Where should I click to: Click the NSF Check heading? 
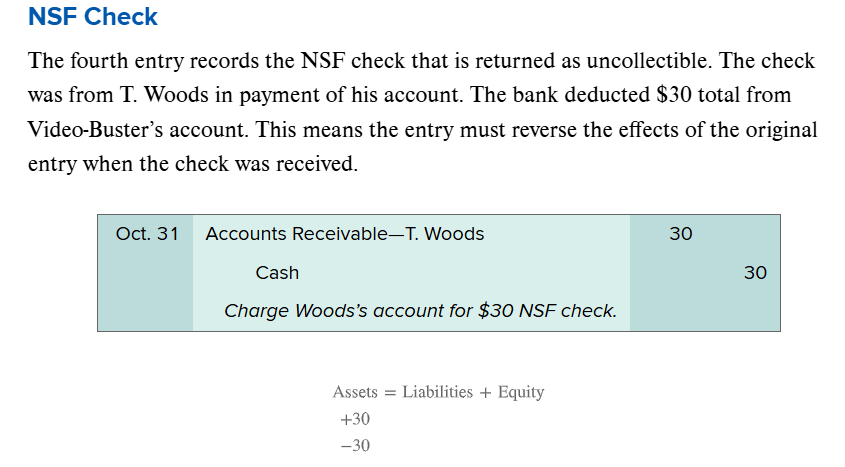(x=93, y=17)
